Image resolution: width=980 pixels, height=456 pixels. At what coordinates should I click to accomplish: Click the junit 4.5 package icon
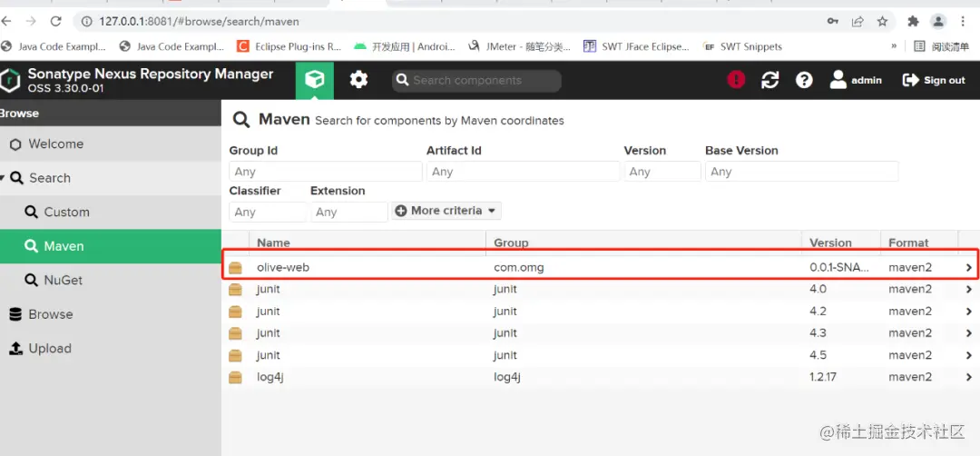point(235,355)
